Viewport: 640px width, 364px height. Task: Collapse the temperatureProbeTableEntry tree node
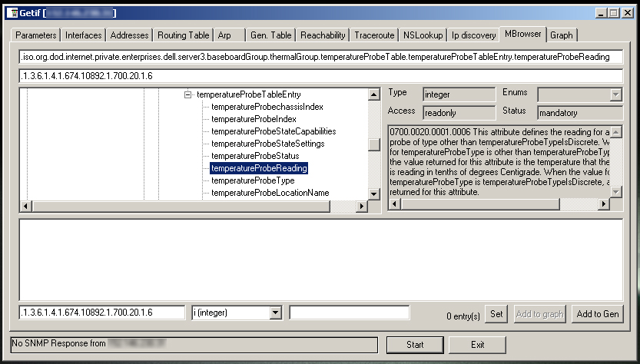coord(187,94)
